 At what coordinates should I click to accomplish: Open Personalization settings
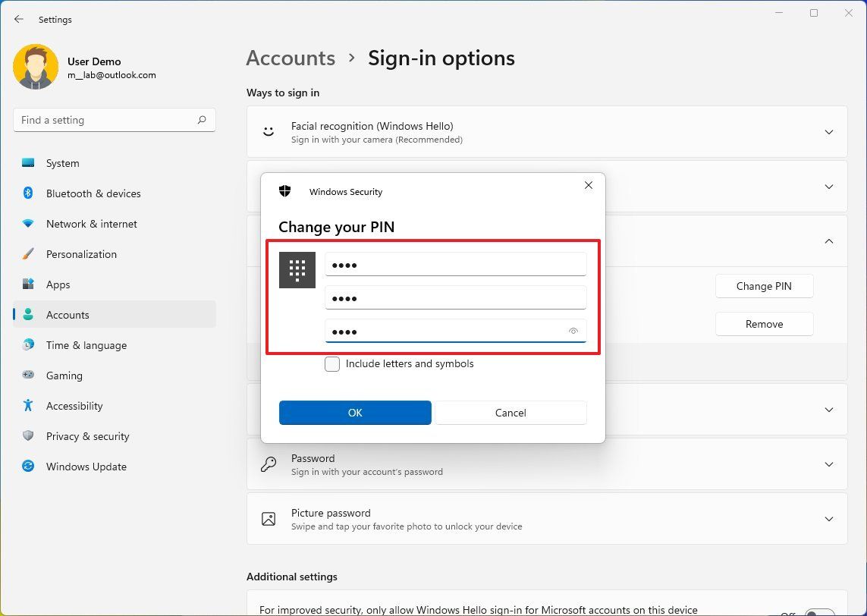click(x=27, y=254)
